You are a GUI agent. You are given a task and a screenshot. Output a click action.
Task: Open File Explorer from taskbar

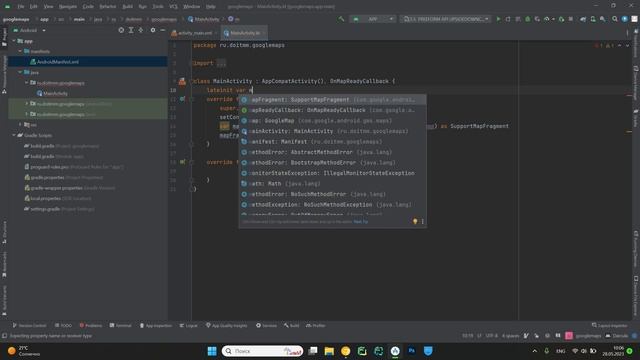click(x=329, y=351)
